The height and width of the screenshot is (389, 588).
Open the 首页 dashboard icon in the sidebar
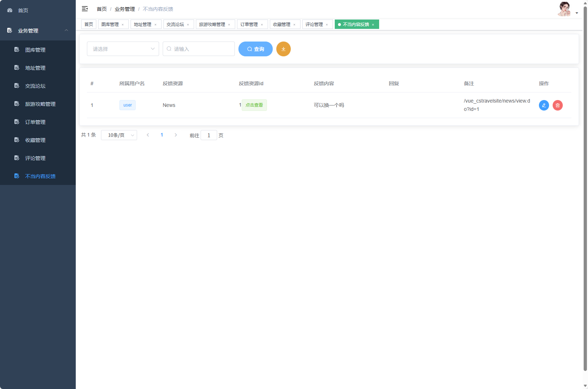(9, 10)
